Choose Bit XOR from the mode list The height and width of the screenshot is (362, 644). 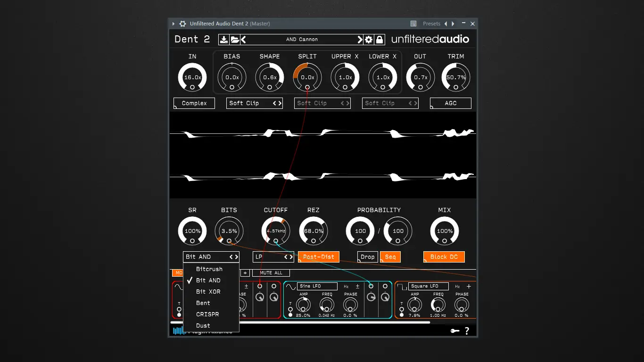pos(211,292)
